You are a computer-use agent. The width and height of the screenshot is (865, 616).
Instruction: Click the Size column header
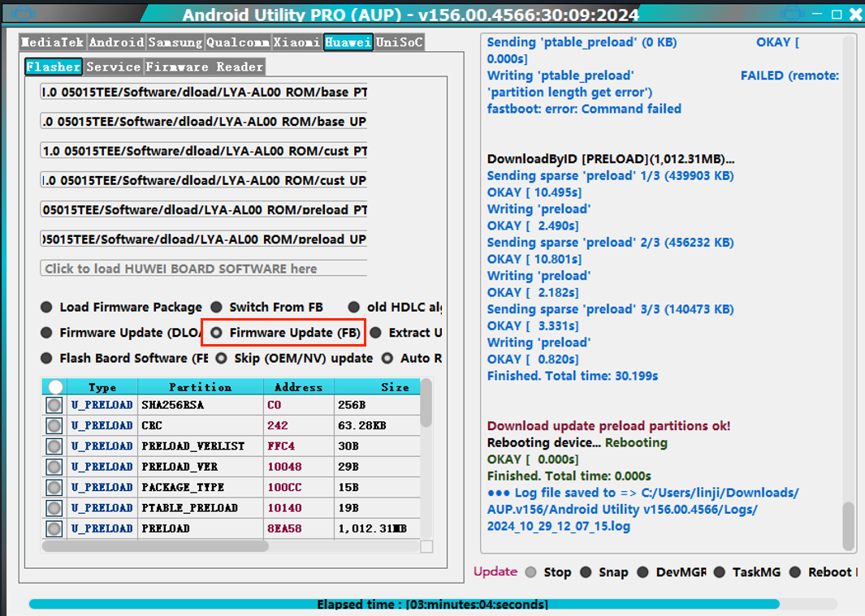click(x=378, y=387)
